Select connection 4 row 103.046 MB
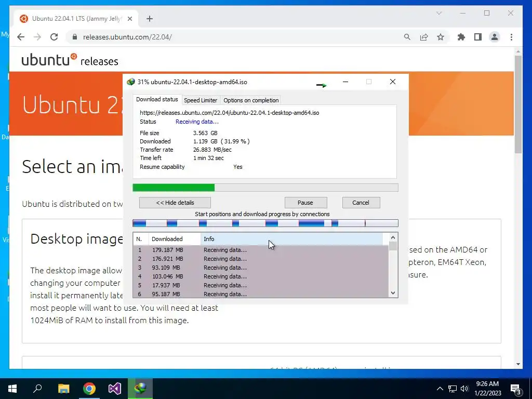This screenshot has height=399, width=532. coord(261,276)
